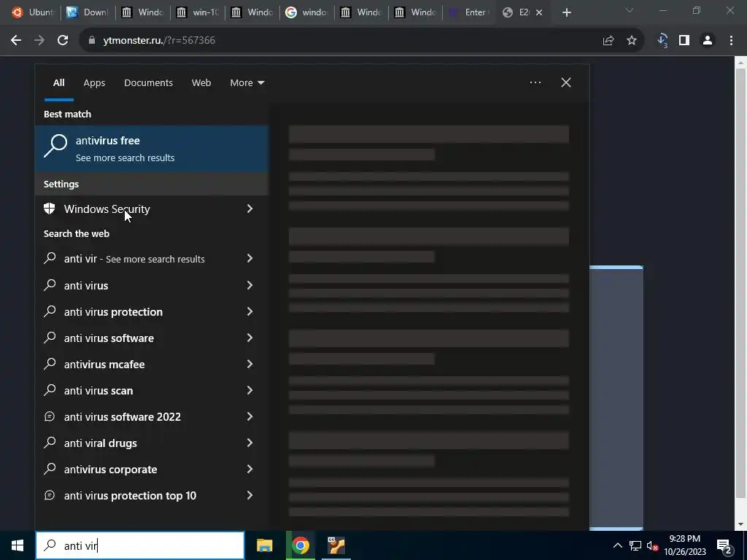Show hidden system tray icons
The image size is (747, 560).
[x=617, y=545]
